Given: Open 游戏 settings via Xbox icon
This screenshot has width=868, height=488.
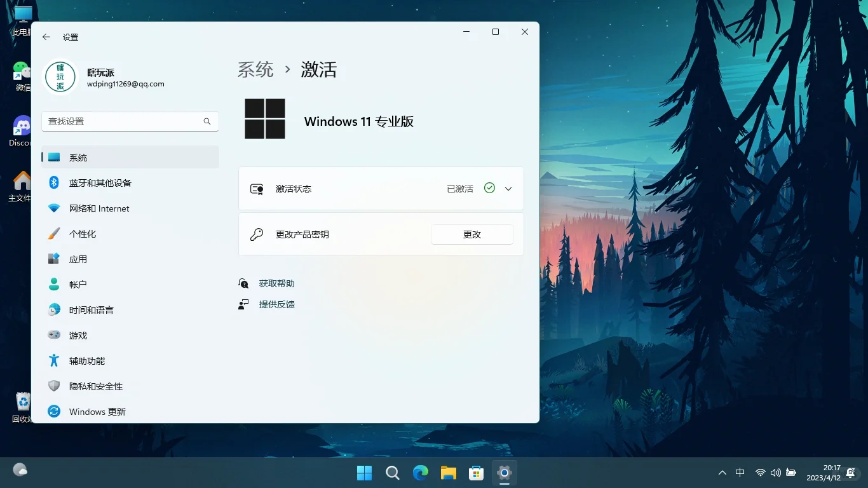Looking at the screenshot, I should point(77,335).
